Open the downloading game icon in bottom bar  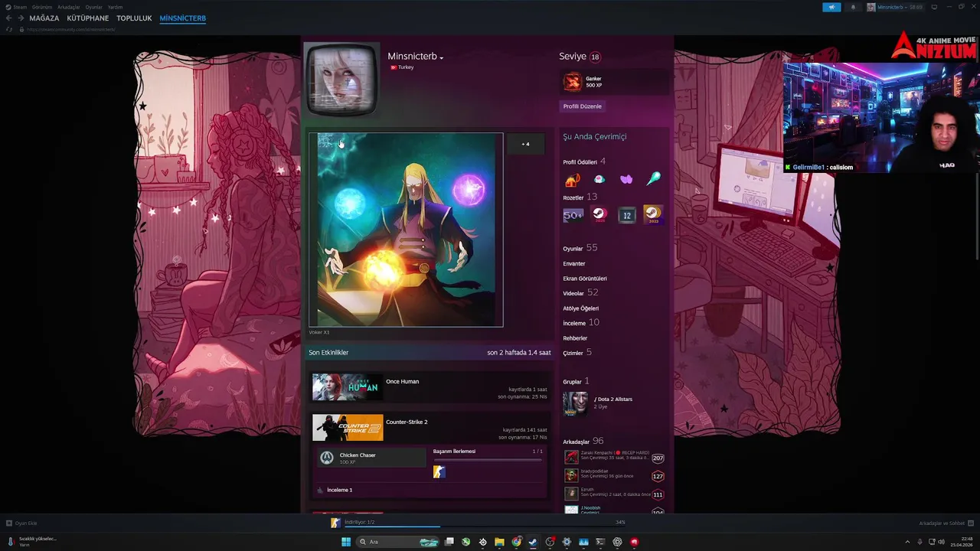pyautogui.click(x=335, y=523)
